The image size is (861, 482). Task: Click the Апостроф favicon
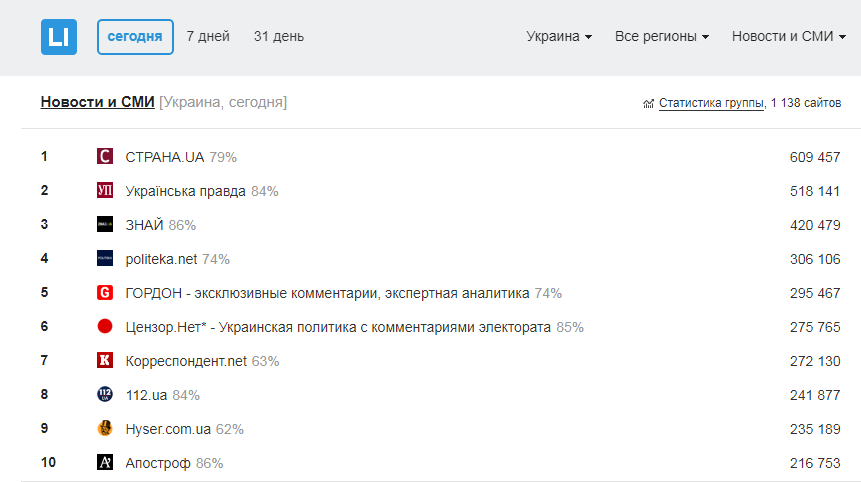105,462
